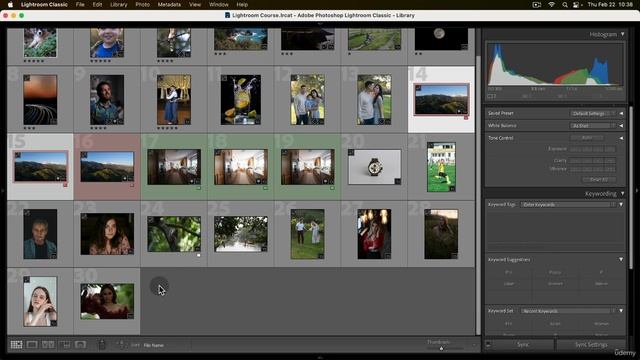Select the interior room thumbnail 18

point(240,167)
